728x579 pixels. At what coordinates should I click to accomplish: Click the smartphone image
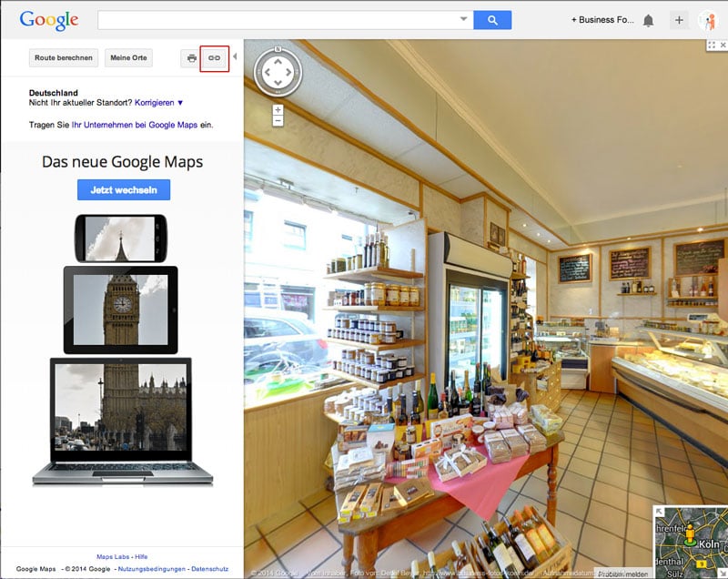pos(121,239)
